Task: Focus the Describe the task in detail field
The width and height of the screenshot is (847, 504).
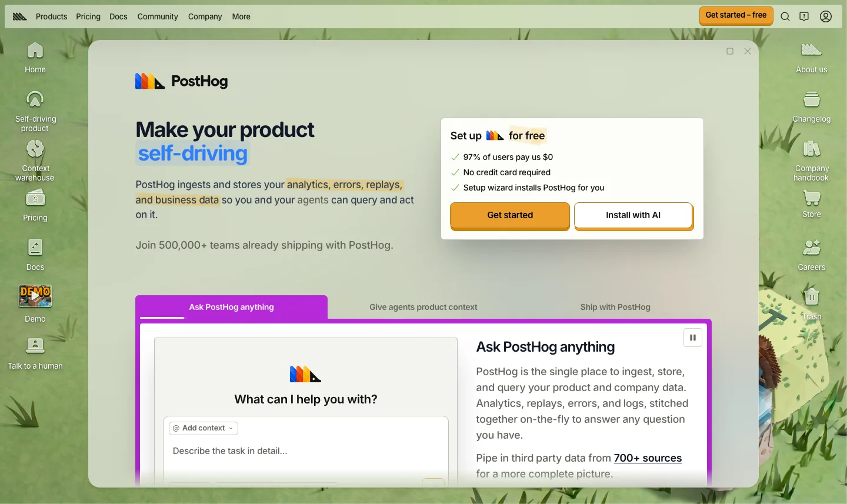Action: (306, 451)
